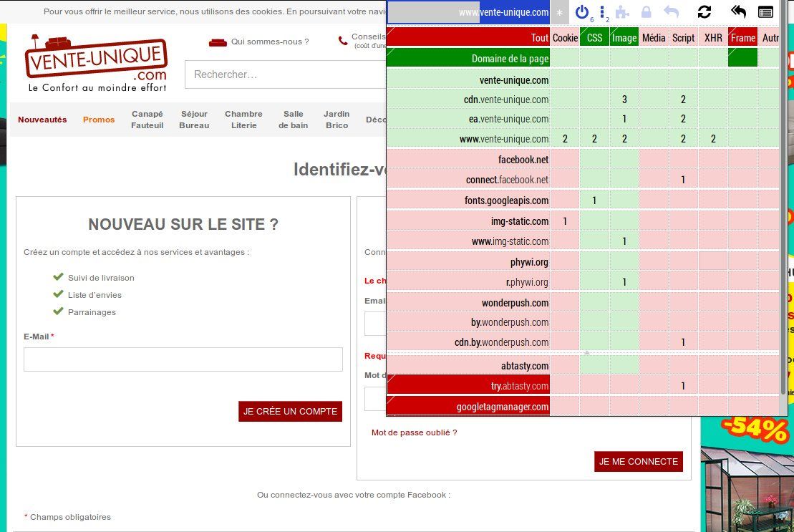794x532 pixels.
Task: Click the JE CRÉE UN COMPTE button
Action: pos(290,412)
